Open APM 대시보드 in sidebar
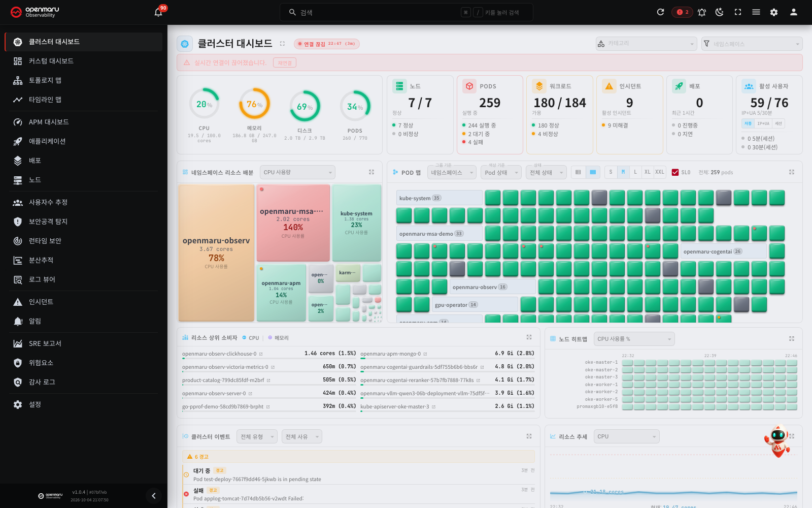Screen dimensions: 812x508 [x=84, y=122]
